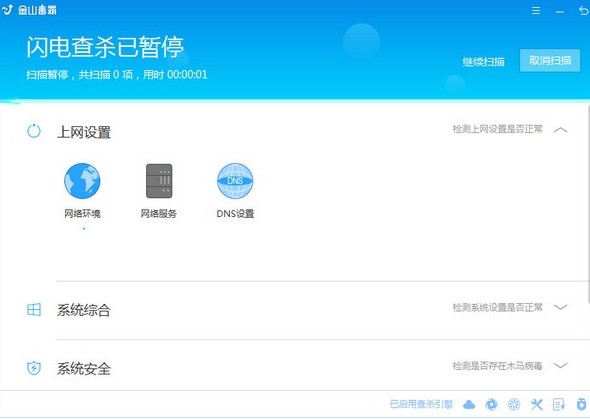Expand the 系统安全 section chevron
The height and width of the screenshot is (419, 590).
561,366
